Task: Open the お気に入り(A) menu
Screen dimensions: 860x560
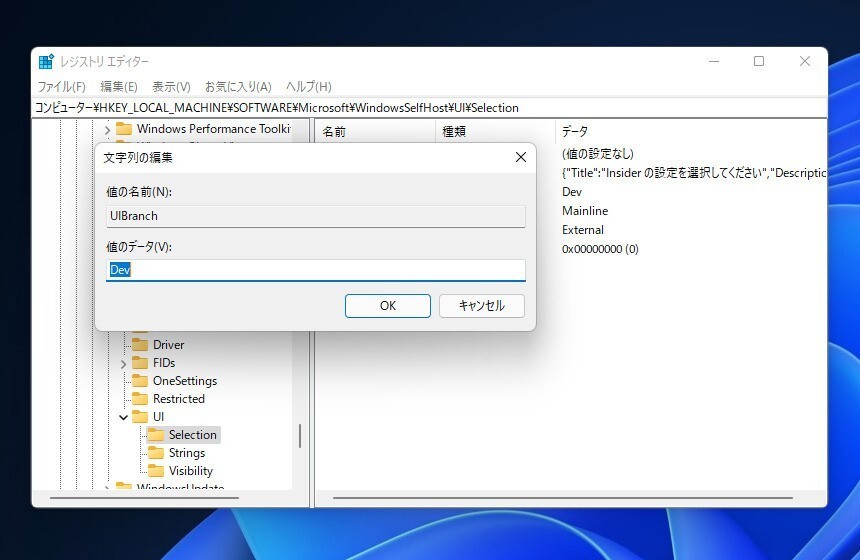Action: 238,87
